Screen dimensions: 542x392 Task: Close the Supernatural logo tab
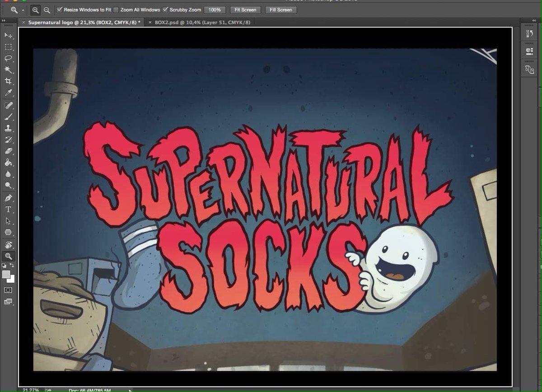(x=23, y=22)
